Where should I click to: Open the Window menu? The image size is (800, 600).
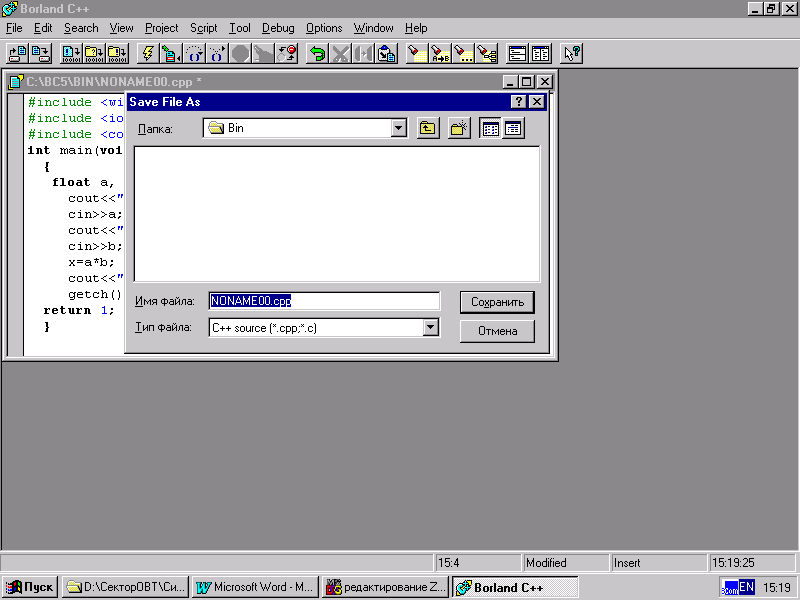tap(373, 28)
